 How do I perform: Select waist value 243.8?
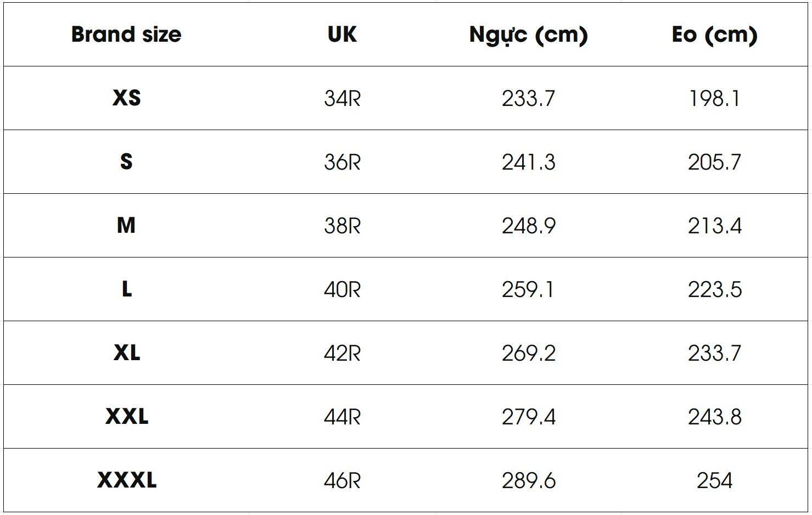pos(714,417)
